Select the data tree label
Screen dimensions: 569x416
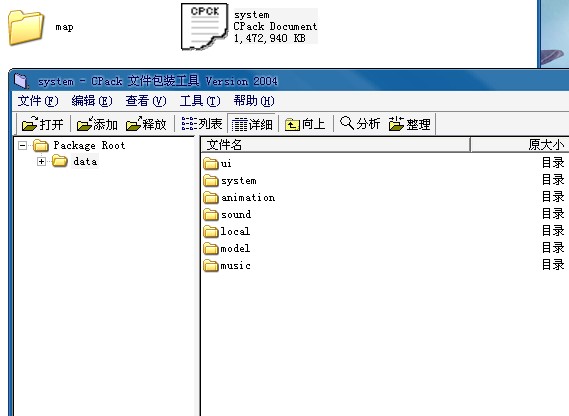click(85, 161)
